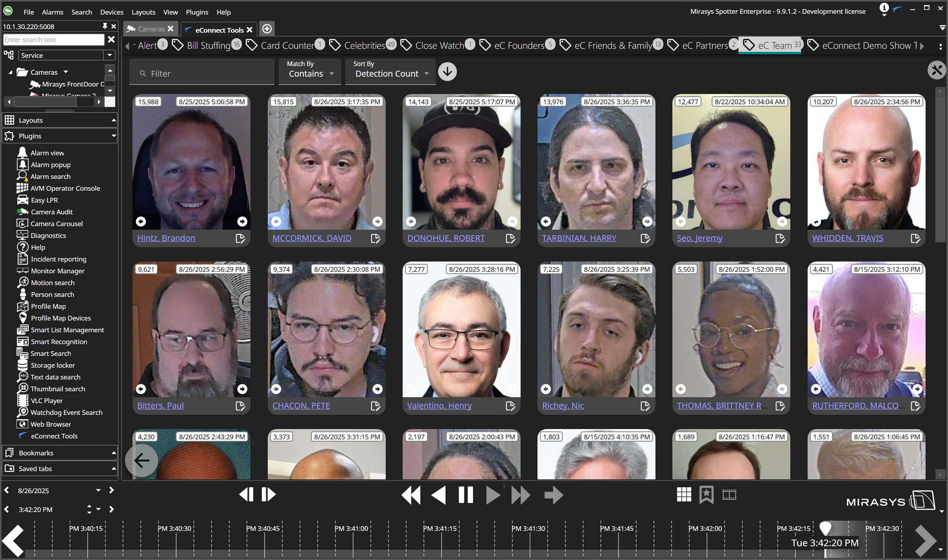Click the edit icon next to Hintz, Brandon
948x560 pixels.
click(240, 238)
